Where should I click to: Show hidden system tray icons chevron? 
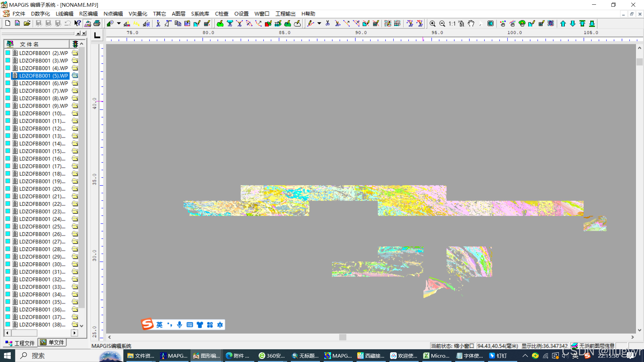coord(525,356)
